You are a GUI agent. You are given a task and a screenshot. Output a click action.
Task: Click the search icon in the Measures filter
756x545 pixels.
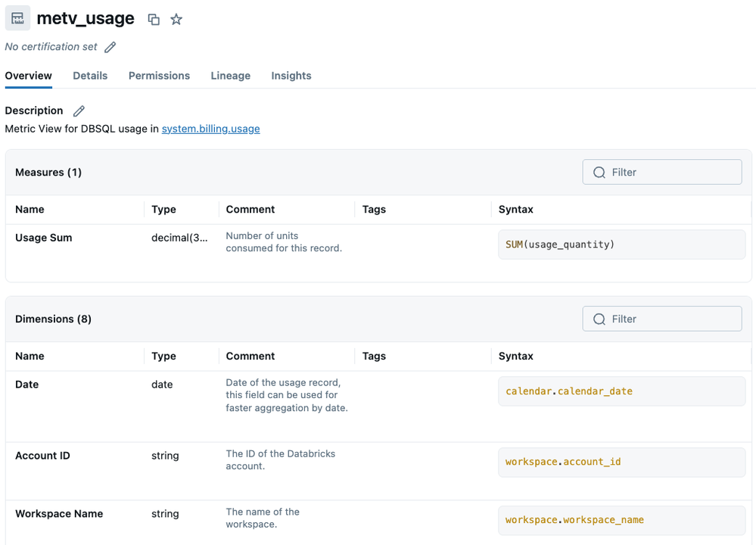(599, 172)
